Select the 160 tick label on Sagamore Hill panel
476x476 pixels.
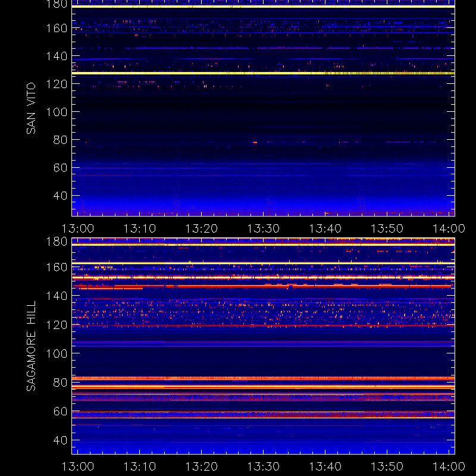point(57,267)
